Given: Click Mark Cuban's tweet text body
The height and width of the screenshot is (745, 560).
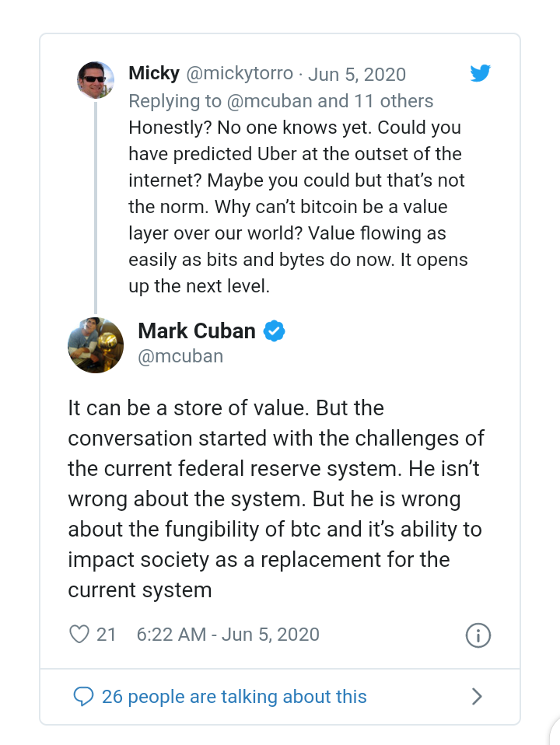Looking at the screenshot, I should [x=275, y=499].
